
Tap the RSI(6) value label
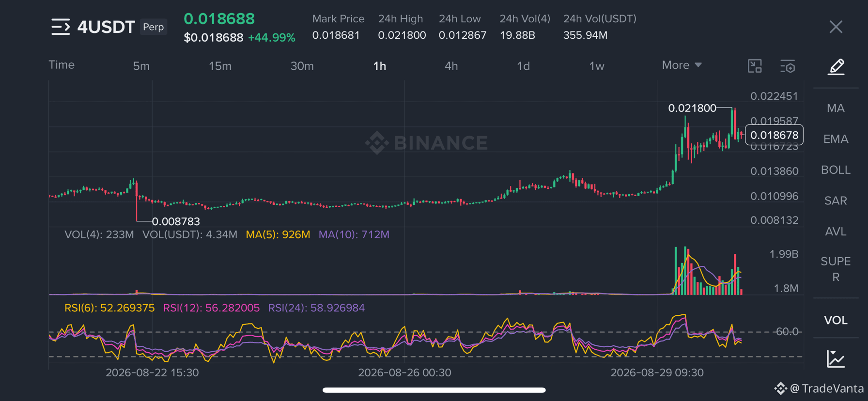click(109, 308)
